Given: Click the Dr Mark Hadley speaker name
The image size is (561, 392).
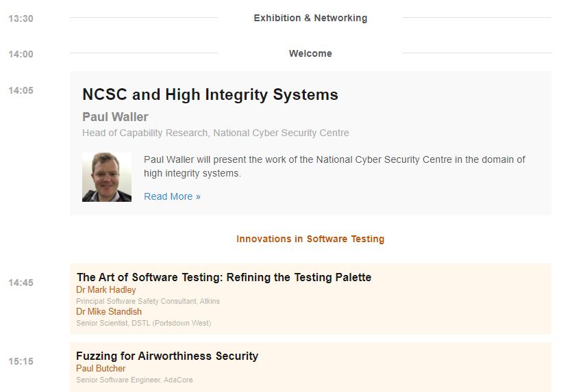Looking at the screenshot, I should pyautogui.click(x=106, y=289).
